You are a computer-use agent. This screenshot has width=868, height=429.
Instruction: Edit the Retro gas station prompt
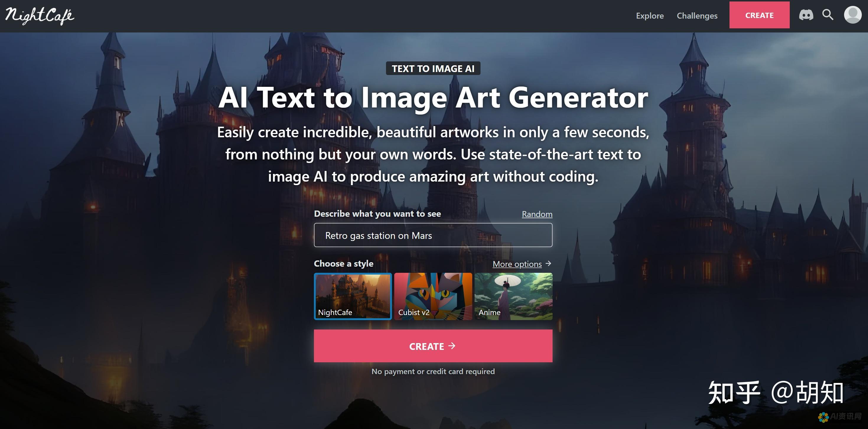pos(433,235)
